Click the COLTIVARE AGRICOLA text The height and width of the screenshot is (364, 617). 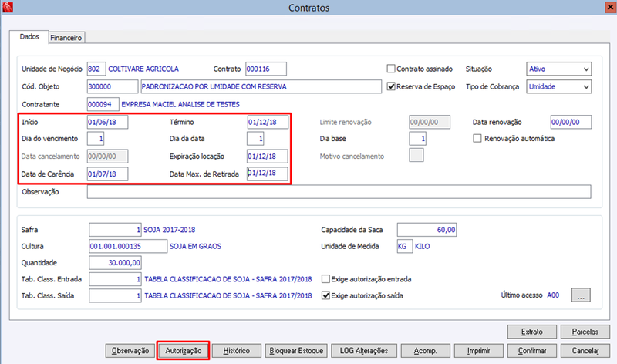143,69
